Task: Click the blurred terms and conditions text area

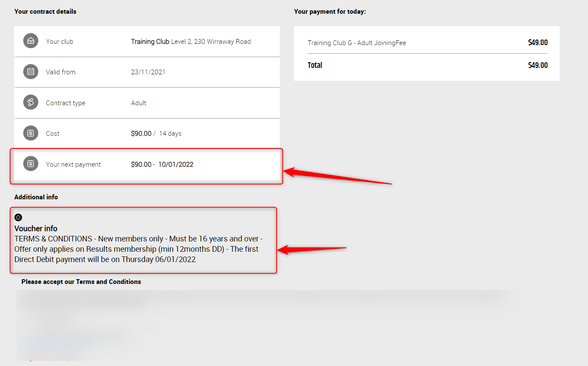Action: pyautogui.click(x=275, y=325)
